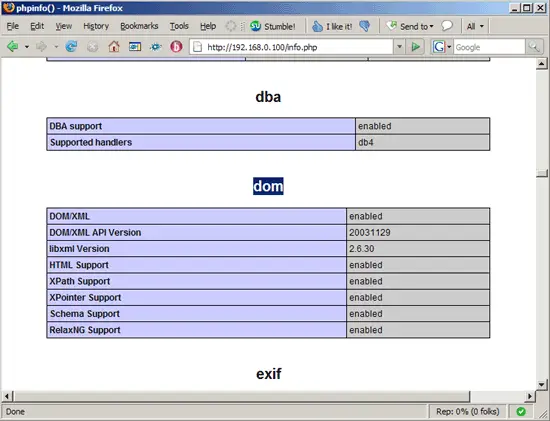Click the horizontal scrollbar thumb
The image size is (550, 421).
click(x=241, y=396)
